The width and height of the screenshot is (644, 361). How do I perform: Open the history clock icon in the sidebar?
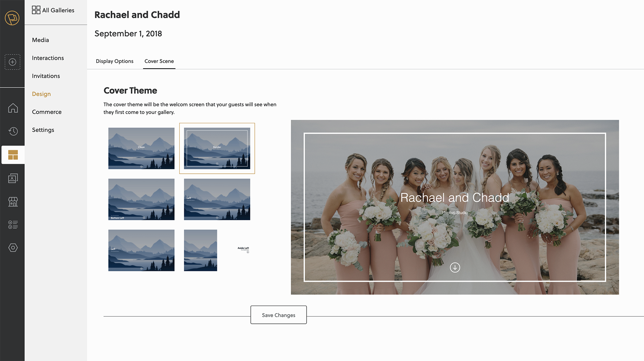(13, 131)
